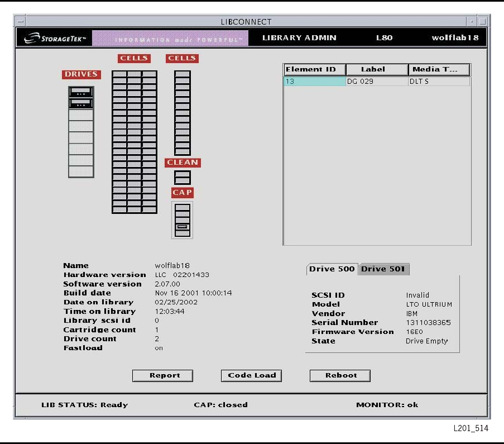Click the Cartridge count label
Image resolution: width=504 pixels, height=444 pixels.
pos(100,330)
